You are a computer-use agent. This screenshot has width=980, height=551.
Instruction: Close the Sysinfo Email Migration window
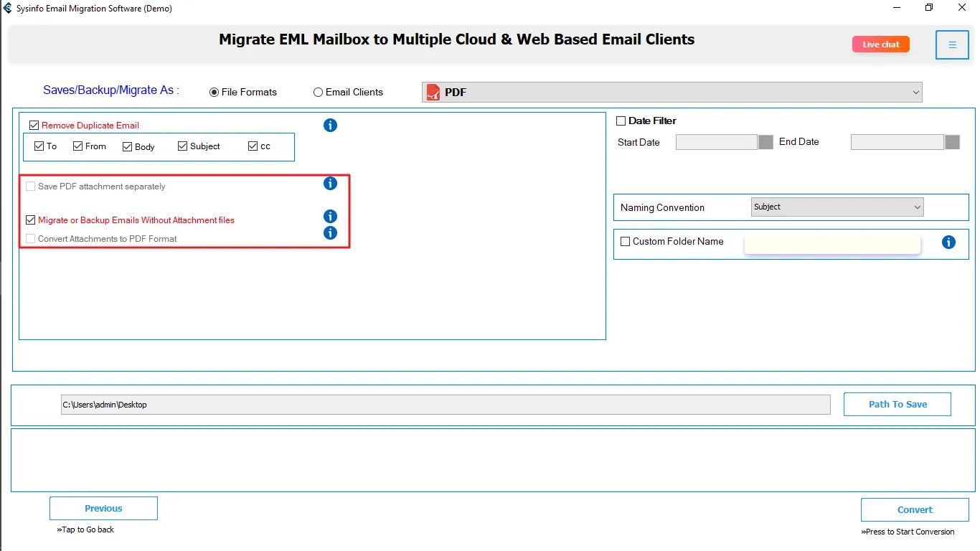(963, 8)
